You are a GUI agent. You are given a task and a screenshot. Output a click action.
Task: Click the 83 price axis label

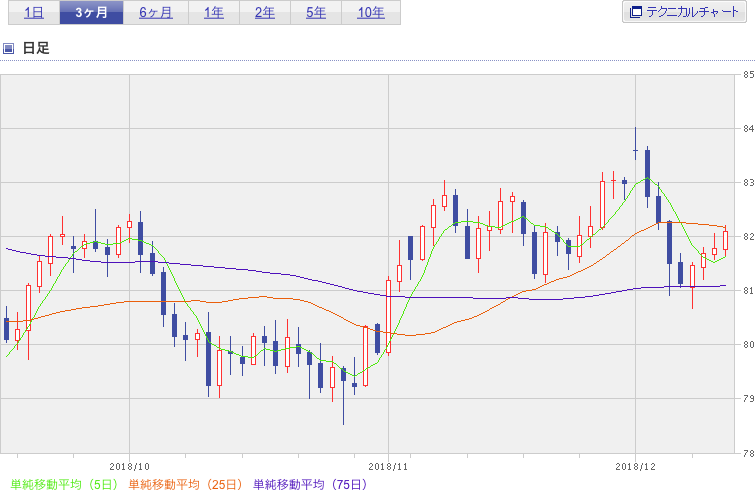click(748, 182)
